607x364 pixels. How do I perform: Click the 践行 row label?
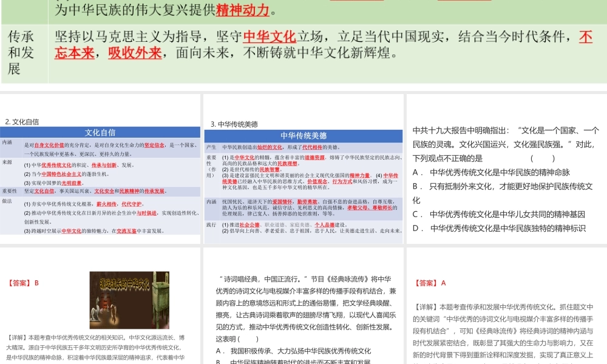211,224
